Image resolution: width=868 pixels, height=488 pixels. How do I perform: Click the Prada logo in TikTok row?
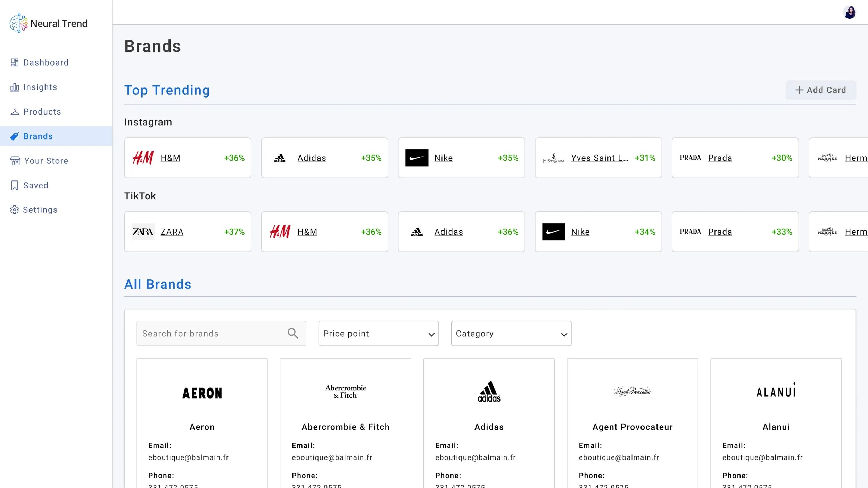(690, 232)
